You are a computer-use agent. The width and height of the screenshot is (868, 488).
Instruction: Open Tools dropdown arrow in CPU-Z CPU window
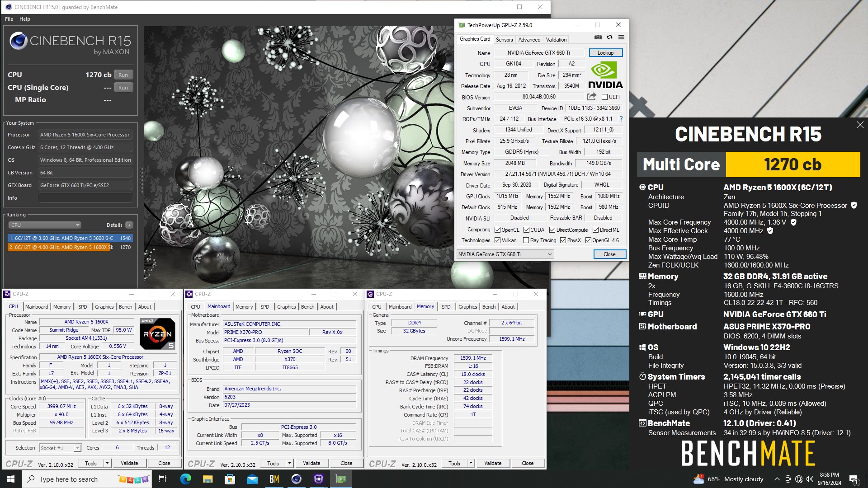point(107,463)
